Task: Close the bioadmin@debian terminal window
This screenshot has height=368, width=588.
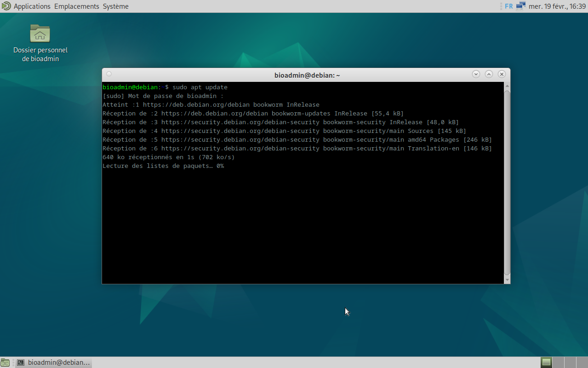Action: point(502,74)
